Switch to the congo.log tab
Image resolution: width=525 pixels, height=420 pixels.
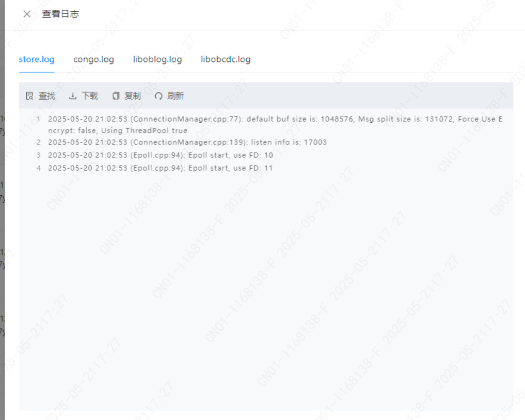coord(93,59)
